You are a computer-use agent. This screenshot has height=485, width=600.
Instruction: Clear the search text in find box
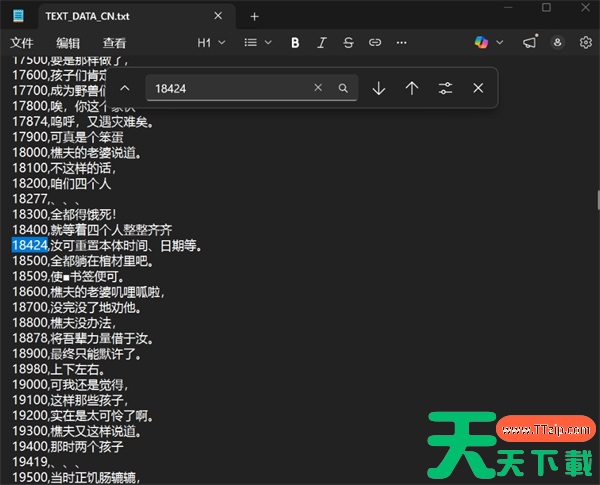click(x=318, y=88)
